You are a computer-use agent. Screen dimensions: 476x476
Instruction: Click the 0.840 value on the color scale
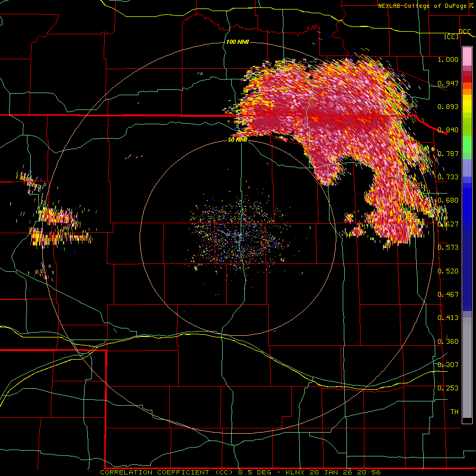pos(448,130)
